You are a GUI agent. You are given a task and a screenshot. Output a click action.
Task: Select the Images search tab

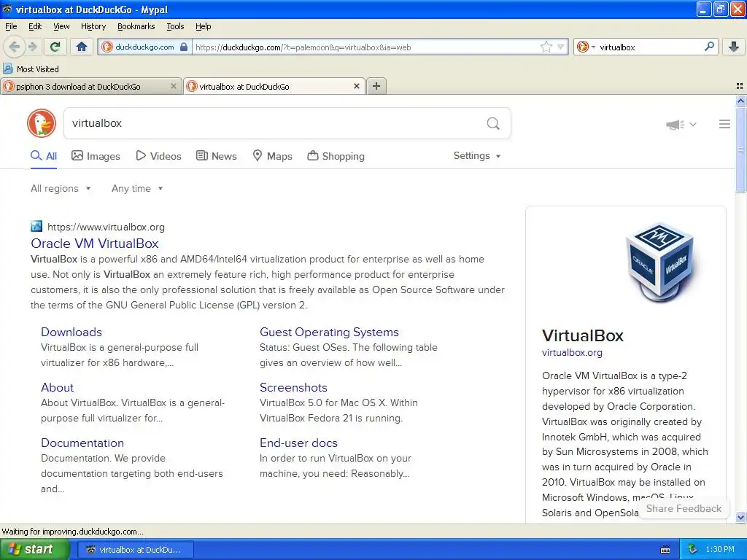[96, 156]
